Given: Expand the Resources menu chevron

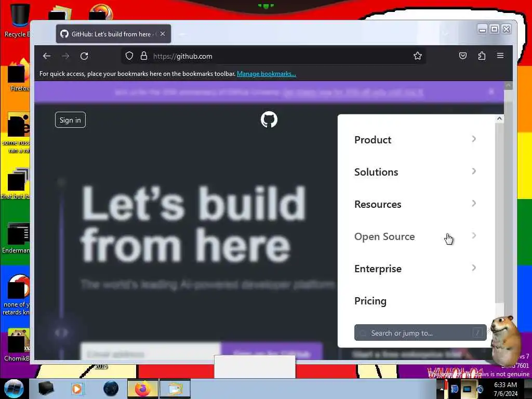Looking at the screenshot, I should (x=474, y=204).
